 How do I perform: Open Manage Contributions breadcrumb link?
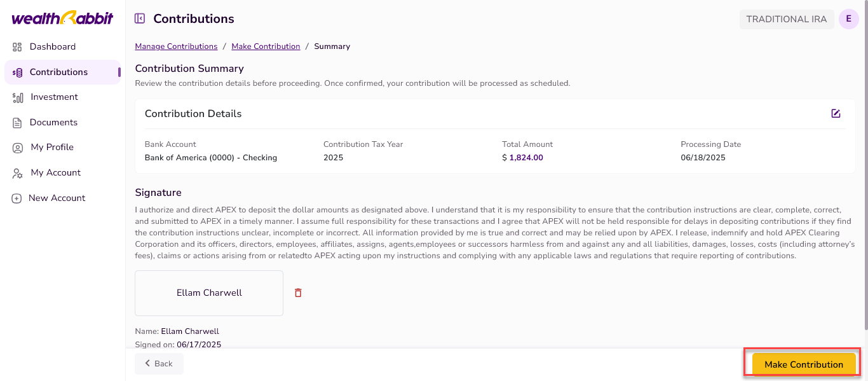[176, 46]
